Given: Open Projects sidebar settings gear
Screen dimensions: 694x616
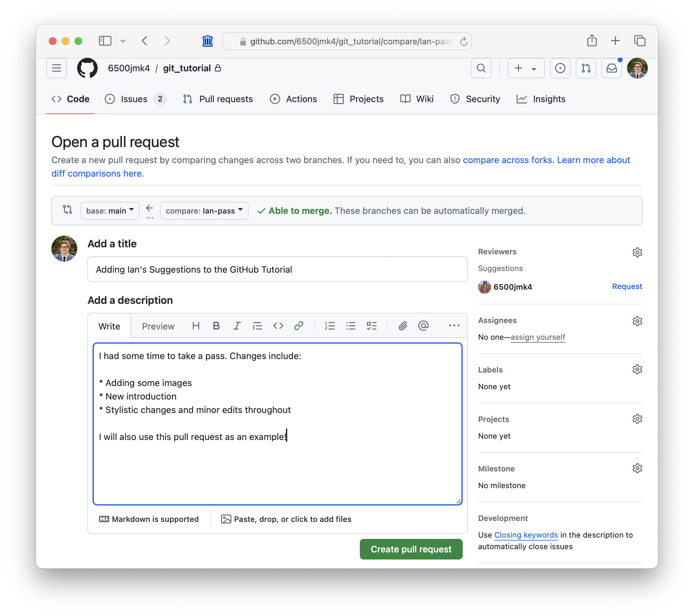Looking at the screenshot, I should [637, 419].
